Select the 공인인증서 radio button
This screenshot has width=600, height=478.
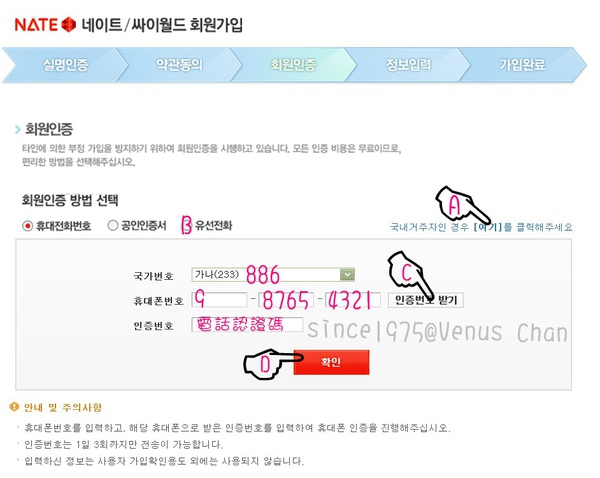[x=113, y=226]
